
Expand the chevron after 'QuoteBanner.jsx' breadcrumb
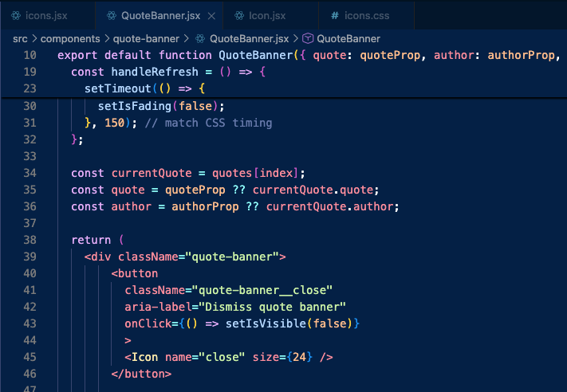point(296,38)
